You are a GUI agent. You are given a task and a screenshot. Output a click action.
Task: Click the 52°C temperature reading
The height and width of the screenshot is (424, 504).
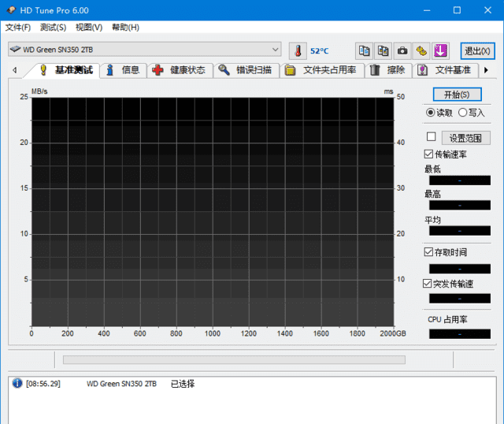(x=320, y=51)
